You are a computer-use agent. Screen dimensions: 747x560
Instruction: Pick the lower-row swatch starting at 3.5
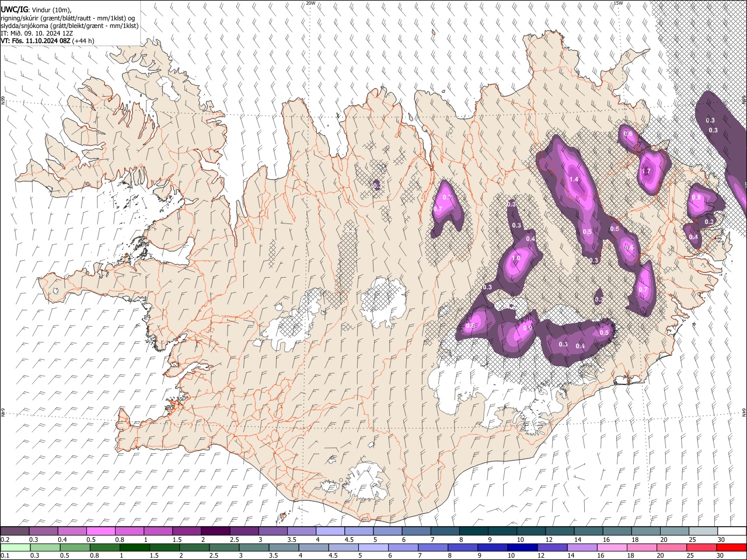(x=284, y=547)
